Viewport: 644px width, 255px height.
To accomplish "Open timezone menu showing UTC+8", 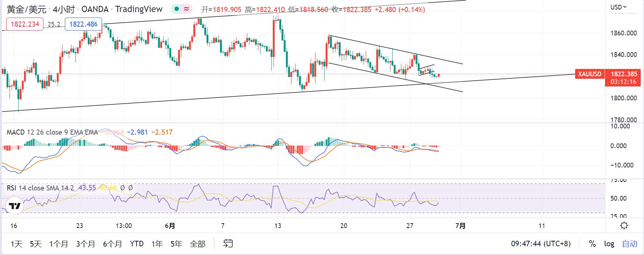I will point(541,243).
